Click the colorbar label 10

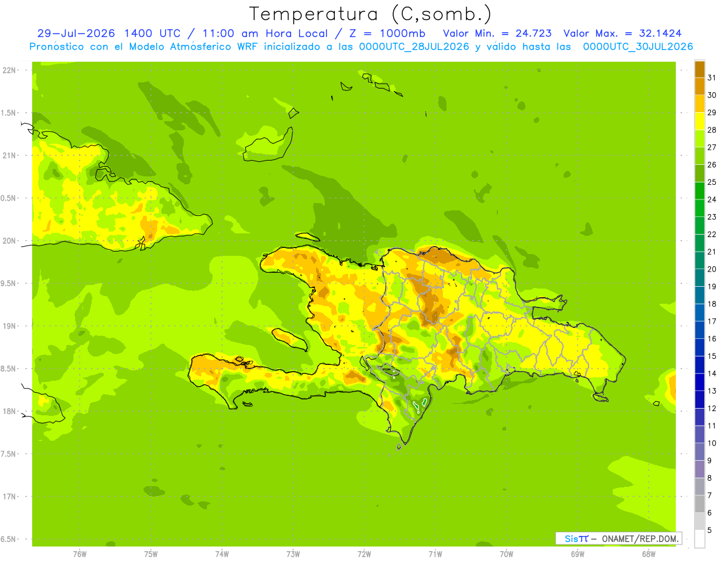click(x=712, y=443)
